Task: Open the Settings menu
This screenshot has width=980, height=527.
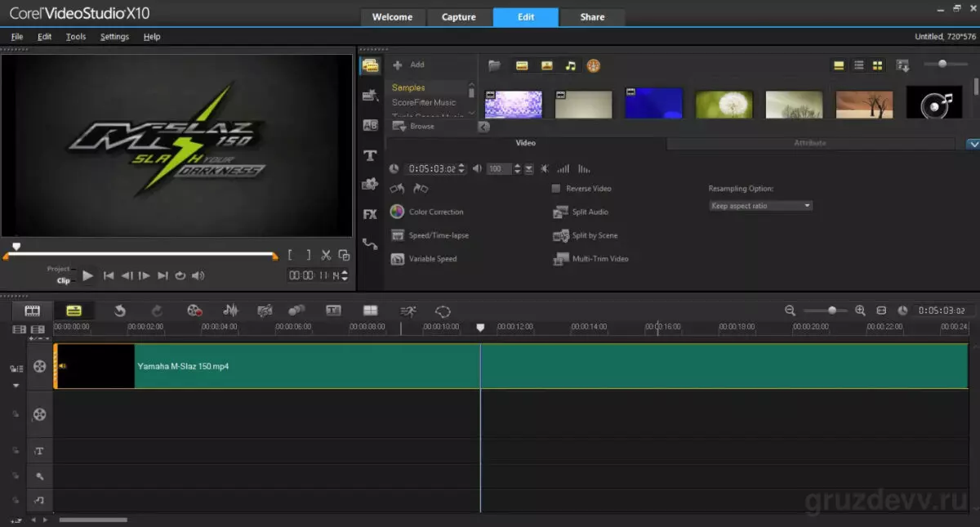Action: tap(114, 37)
